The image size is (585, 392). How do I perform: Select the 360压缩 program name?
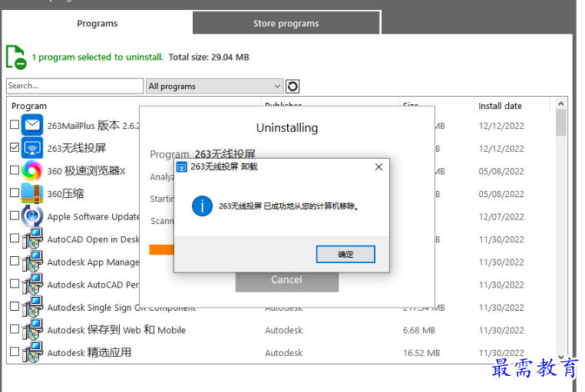[65, 194]
